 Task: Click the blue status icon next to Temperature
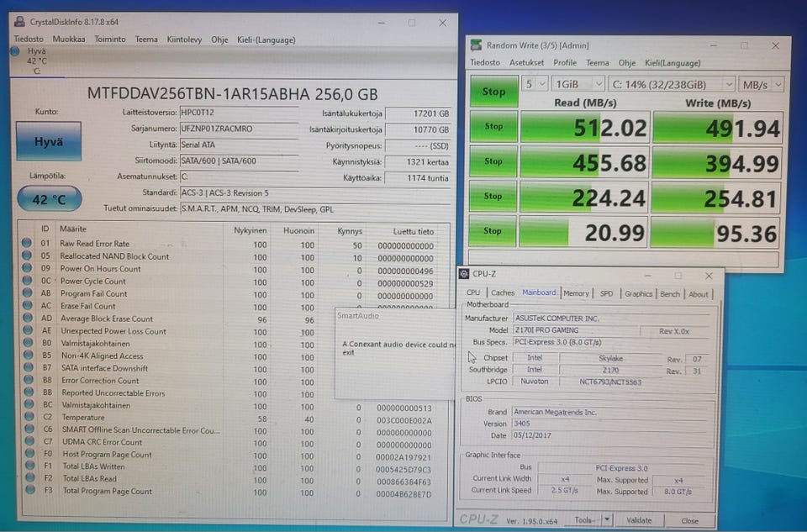click(28, 418)
